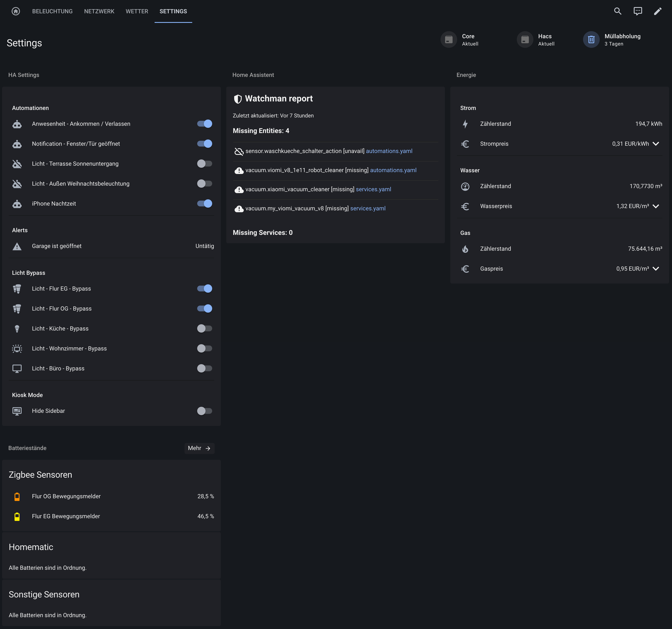Screen dimensions: 672x629
Task: Click the euro icon beside Strompreis
Action: (465, 144)
